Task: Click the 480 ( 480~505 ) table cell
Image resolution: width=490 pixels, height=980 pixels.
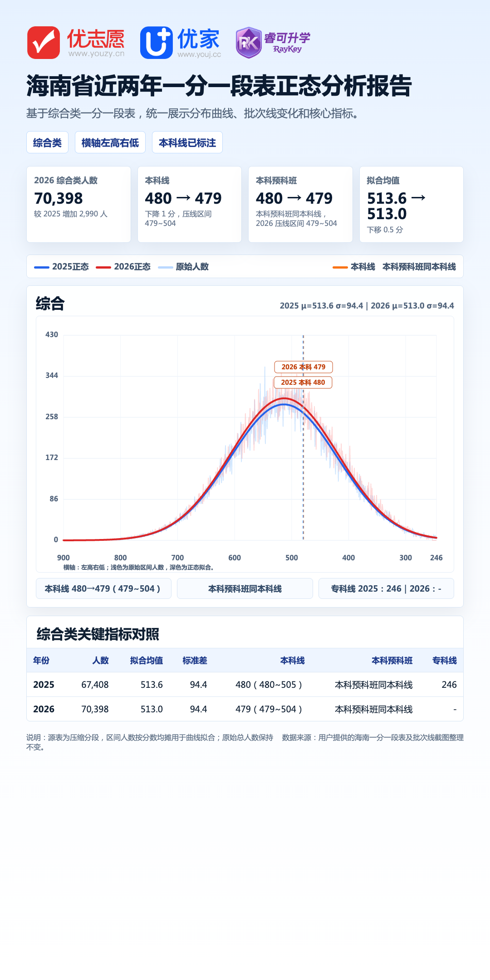Action: [269, 685]
